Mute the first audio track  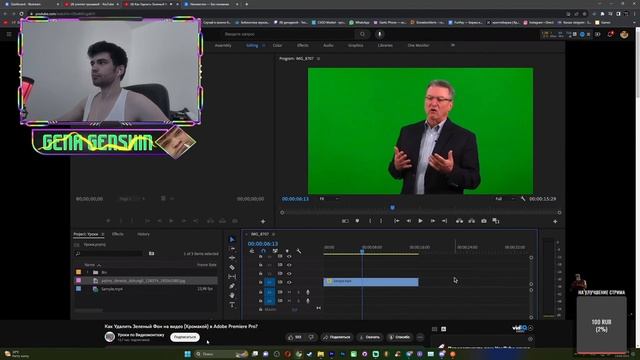[x=289, y=292]
